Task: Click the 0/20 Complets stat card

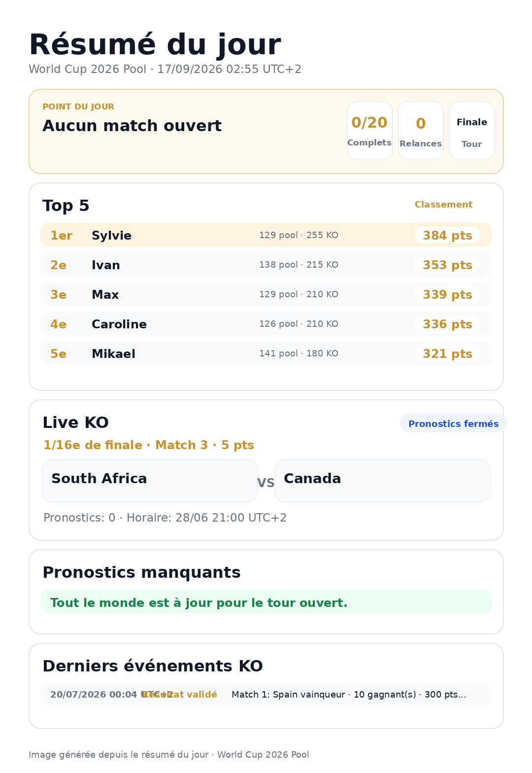Action: point(369,131)
